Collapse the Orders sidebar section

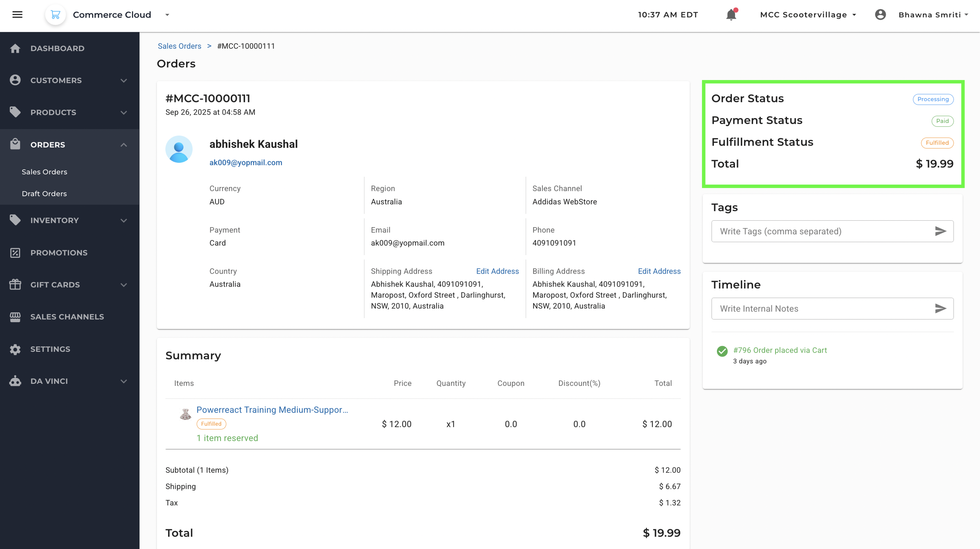click(123, 145)
